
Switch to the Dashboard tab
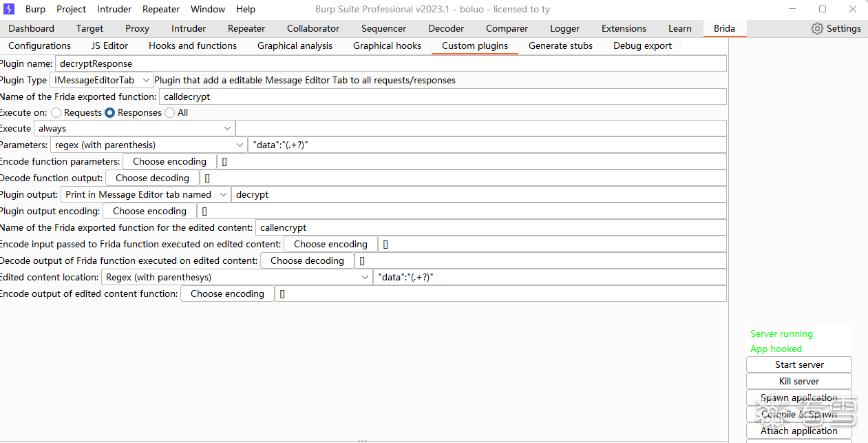click(32, 28)
